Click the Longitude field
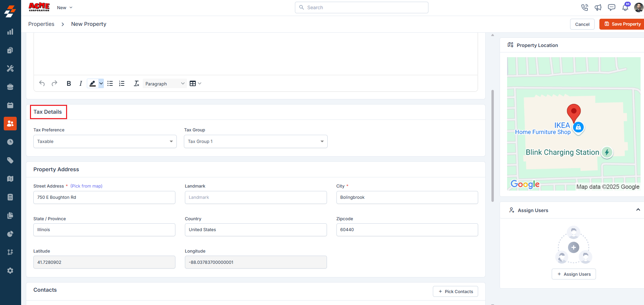Image resolution: width=644 pixels, height=305 pixels. click(x=256, y=262)
